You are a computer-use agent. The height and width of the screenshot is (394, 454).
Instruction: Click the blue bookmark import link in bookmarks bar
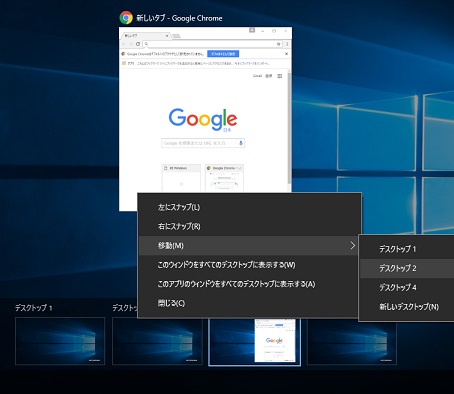(x=252, y=63)
